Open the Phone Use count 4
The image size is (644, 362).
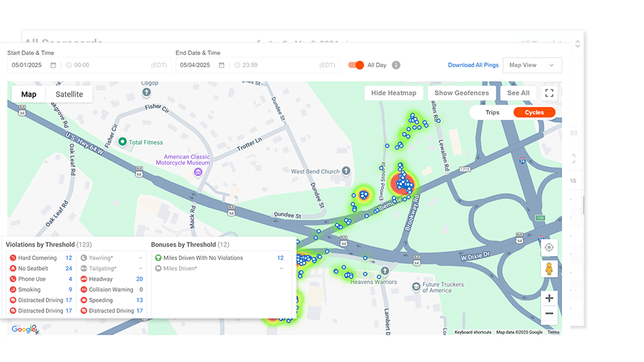(70, 279)
